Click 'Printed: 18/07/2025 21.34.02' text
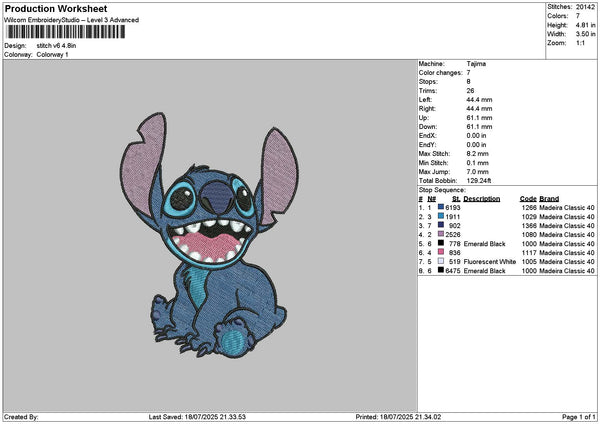 coord(398,417)
